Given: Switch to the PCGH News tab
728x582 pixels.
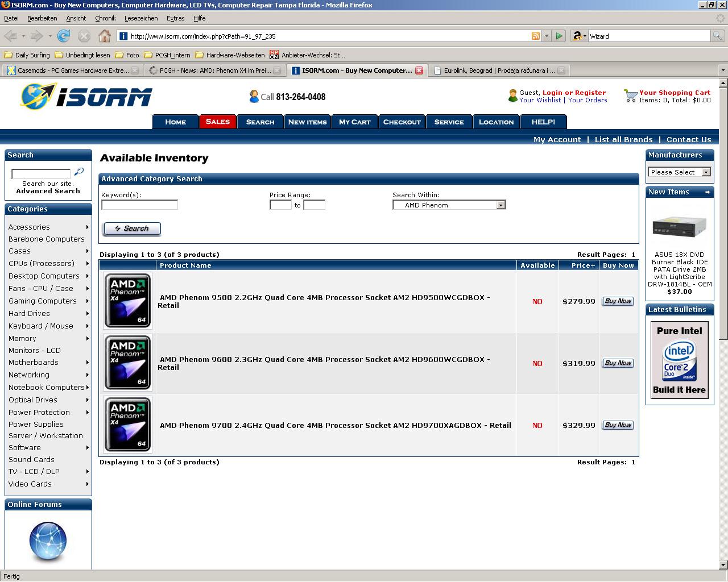Looking at the screenshot, I should (x=214, y=70).
